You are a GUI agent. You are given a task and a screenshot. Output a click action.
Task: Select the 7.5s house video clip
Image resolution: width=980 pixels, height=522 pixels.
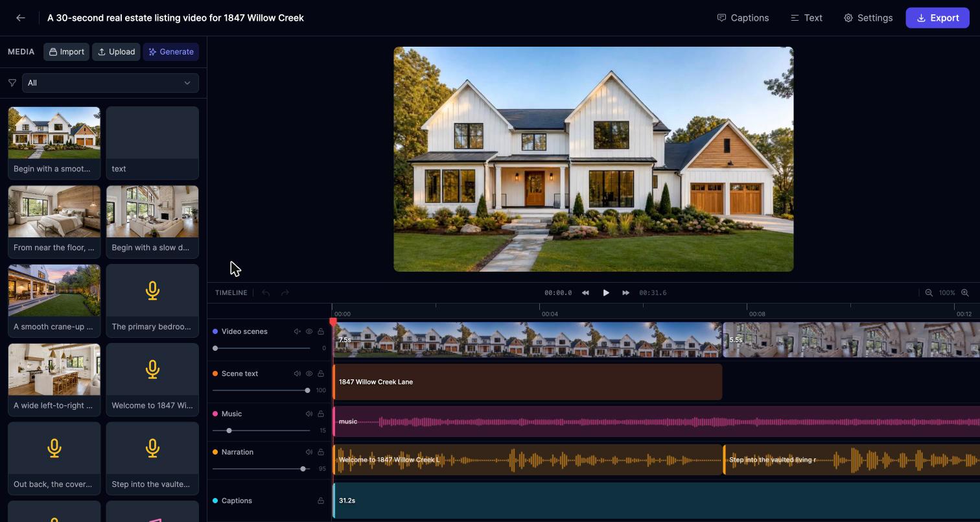528,340
